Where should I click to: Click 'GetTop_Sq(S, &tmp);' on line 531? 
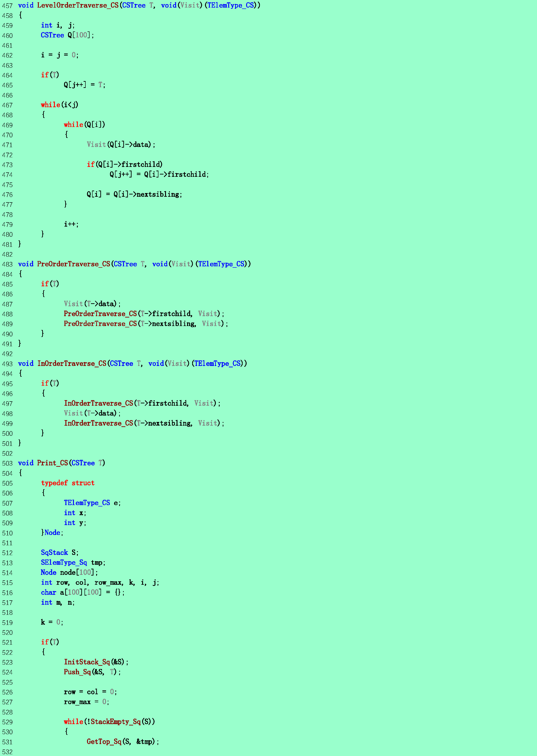[123, 742]
